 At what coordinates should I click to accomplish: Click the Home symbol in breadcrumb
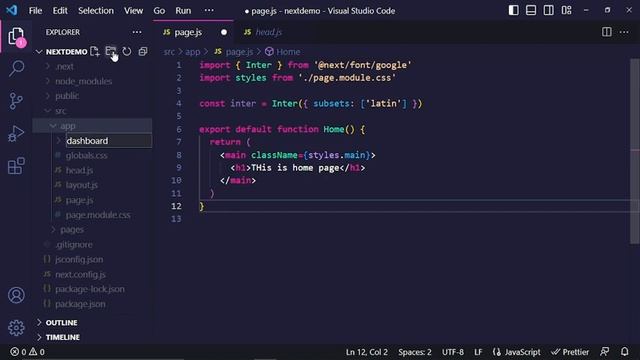[x=283, y=52]
